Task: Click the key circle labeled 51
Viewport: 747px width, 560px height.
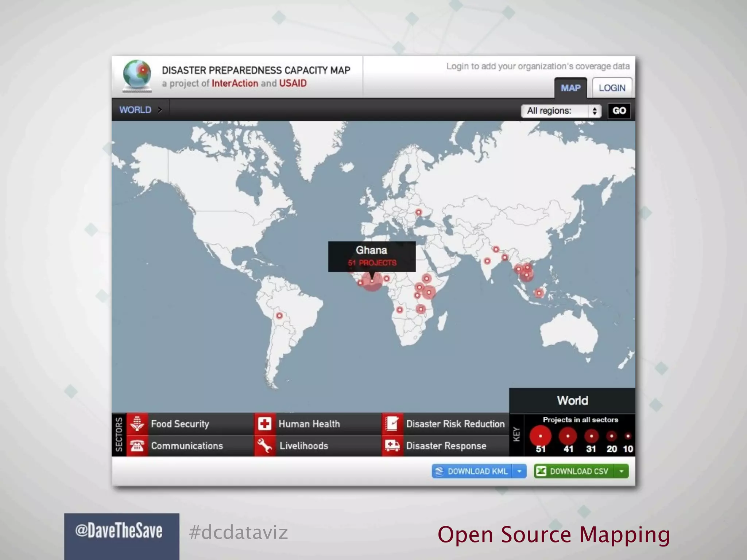Action: pos(541,436)
